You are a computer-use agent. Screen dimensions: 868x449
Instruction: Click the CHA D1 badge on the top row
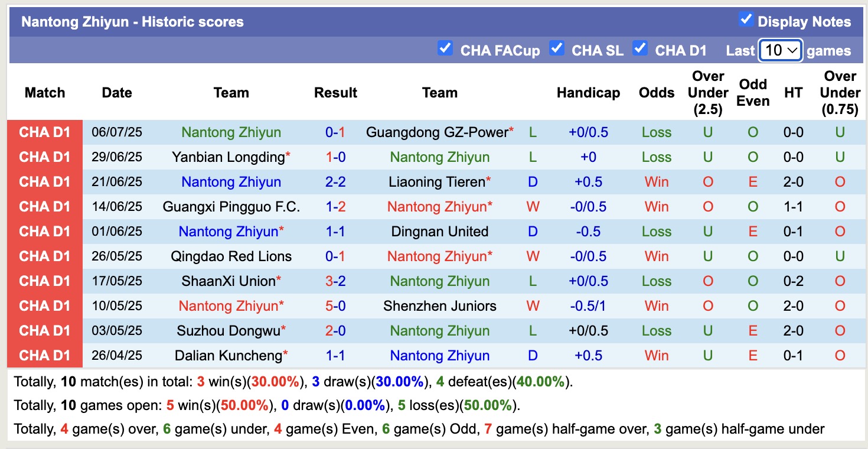click(x=45, y=132)
